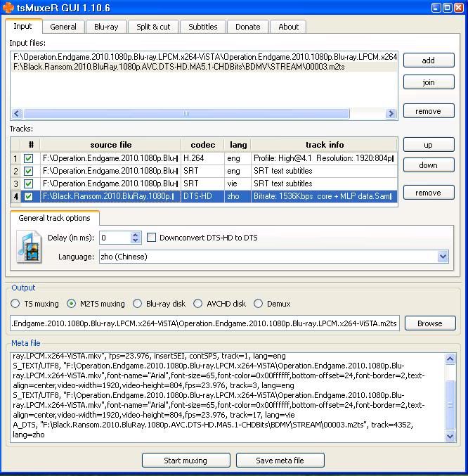468x476 pixels.
Task: Show the About tab
Action: coord(288,27)
